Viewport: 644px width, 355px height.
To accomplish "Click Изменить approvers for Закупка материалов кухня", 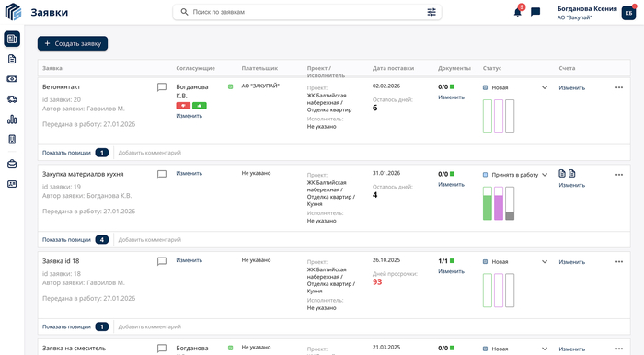I will coord(189,173).
